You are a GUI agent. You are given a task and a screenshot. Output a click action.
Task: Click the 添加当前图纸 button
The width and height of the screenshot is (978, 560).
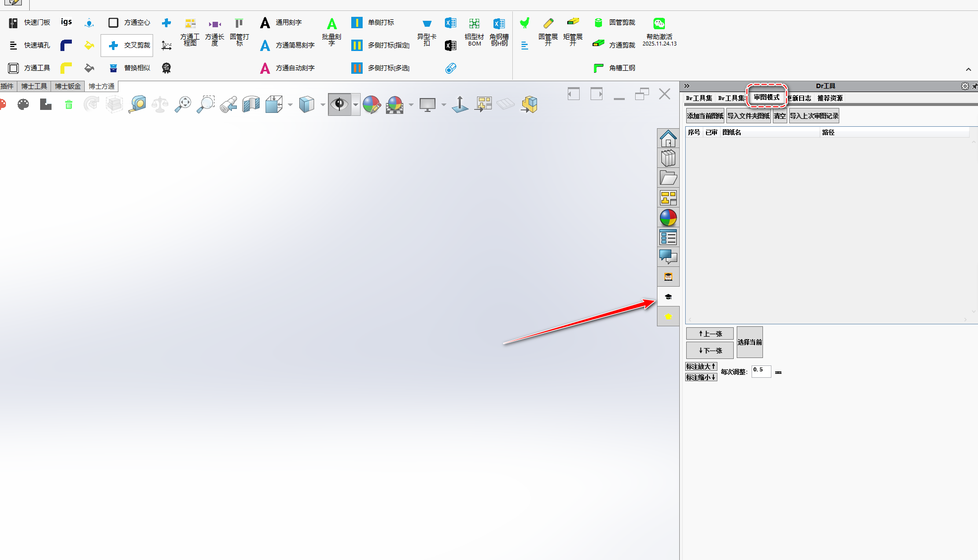(705, 116)
